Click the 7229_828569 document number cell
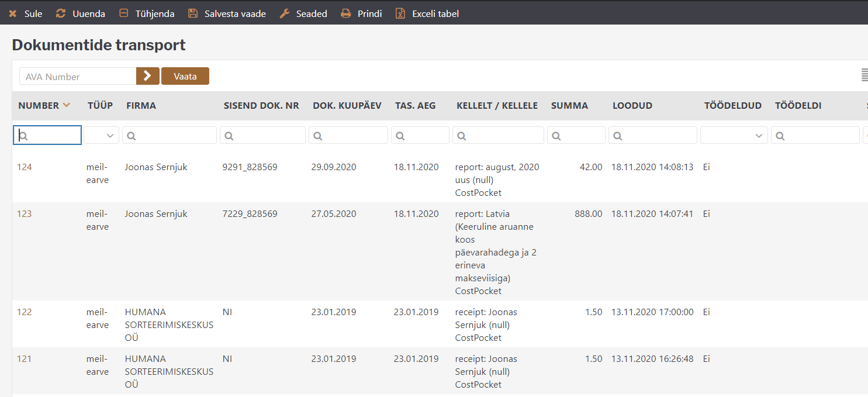The width and height of the screenshot is (868, 397). click(250, 214)
